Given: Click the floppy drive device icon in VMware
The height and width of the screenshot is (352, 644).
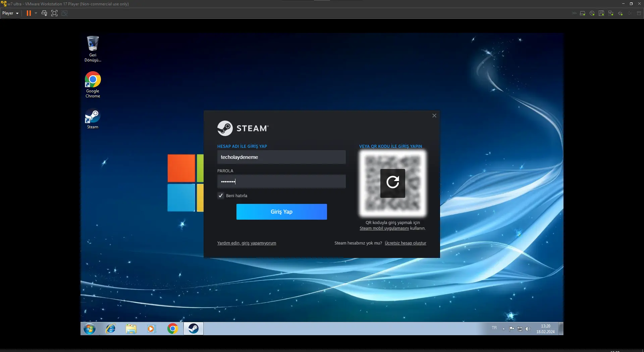Looking at the screenshot, I should tap(601, 13).
